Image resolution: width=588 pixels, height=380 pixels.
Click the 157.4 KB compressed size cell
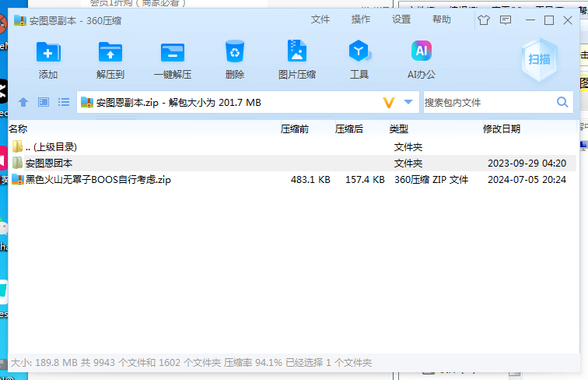[x=365, y=180]
